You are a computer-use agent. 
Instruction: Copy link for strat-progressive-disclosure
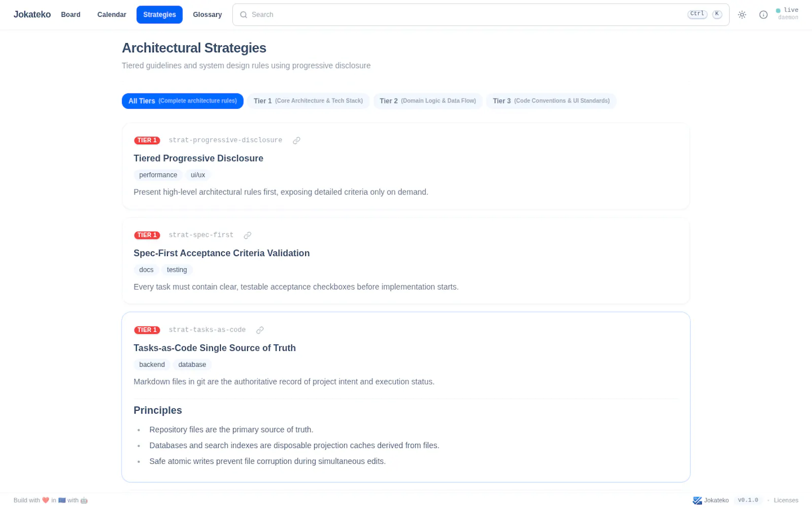point(296,141)
